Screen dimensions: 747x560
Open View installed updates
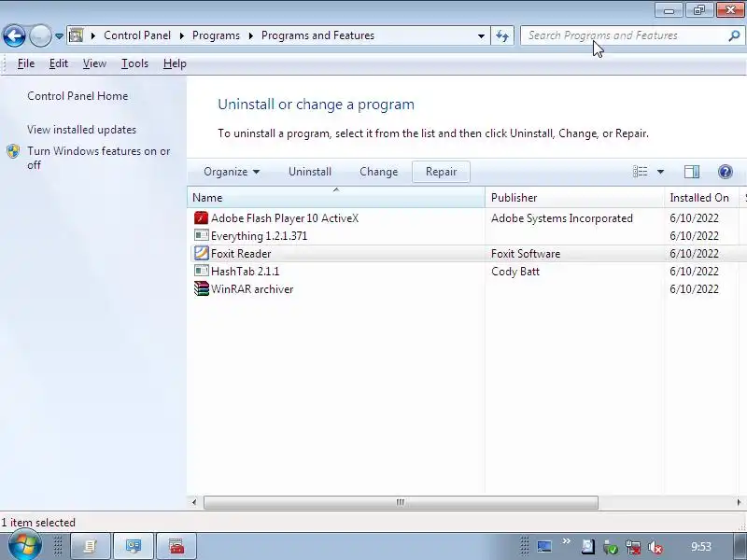(x=81, y=130)
